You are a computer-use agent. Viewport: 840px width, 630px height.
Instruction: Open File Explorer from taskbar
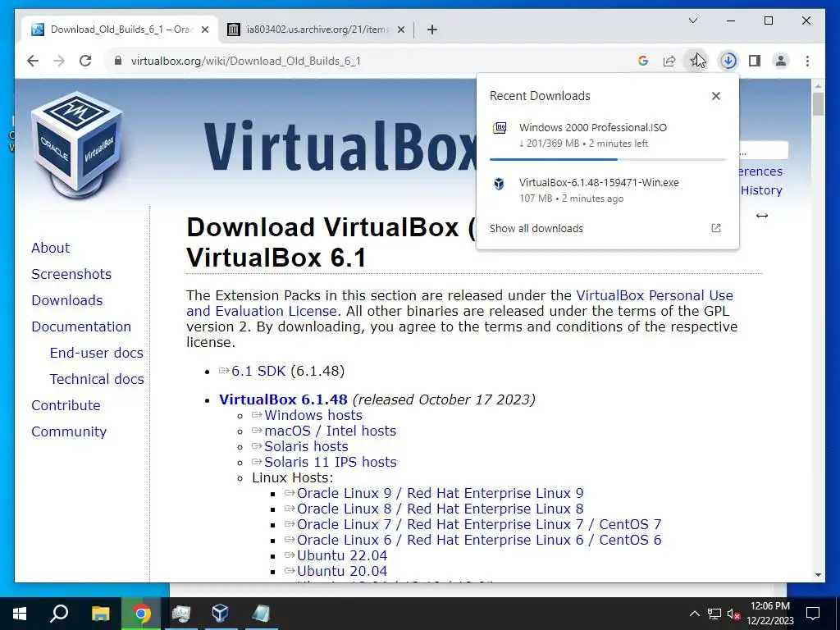[x=100, y=614]
